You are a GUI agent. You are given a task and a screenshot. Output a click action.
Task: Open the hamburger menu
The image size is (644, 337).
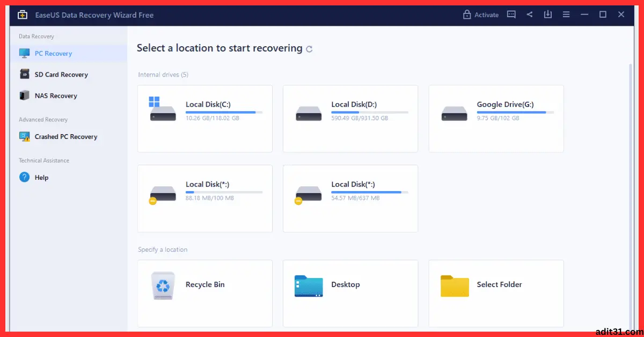click(x=566, y=14)
